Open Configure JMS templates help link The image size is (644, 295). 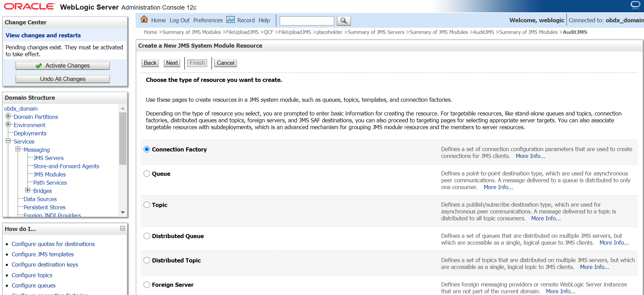(x=43, y=254)
